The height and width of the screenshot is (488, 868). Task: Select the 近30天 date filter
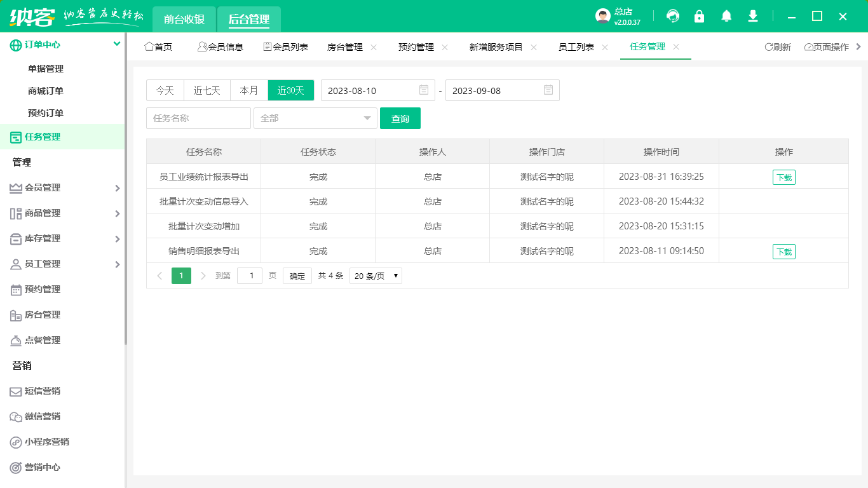(x=291, y=90)
